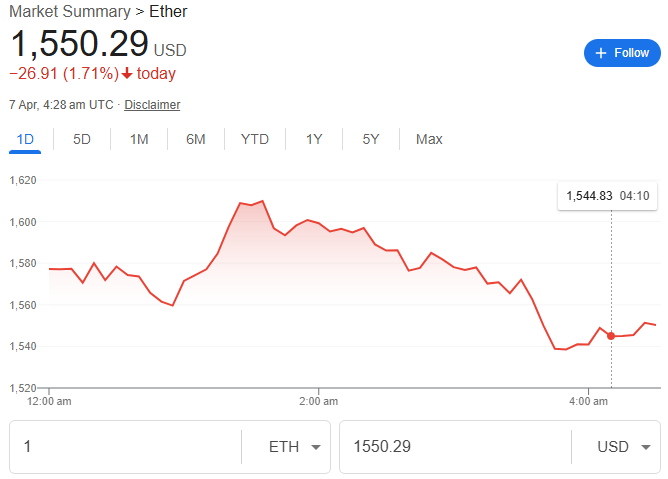Open the Disclaimer link
The width and height of the screenshot is (668, 479).
click(152, 105)
